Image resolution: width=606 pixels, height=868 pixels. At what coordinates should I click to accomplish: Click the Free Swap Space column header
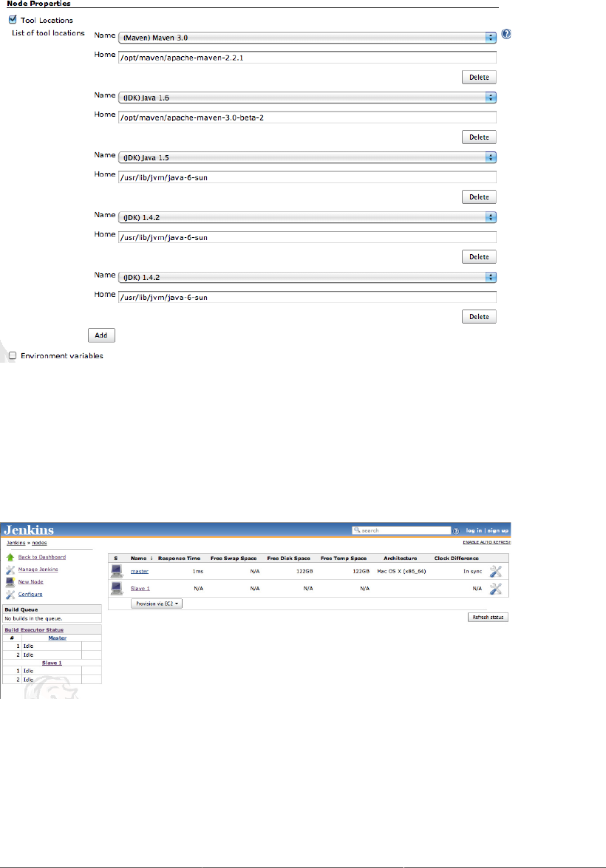pyautogui.click(x=234, y=558)
